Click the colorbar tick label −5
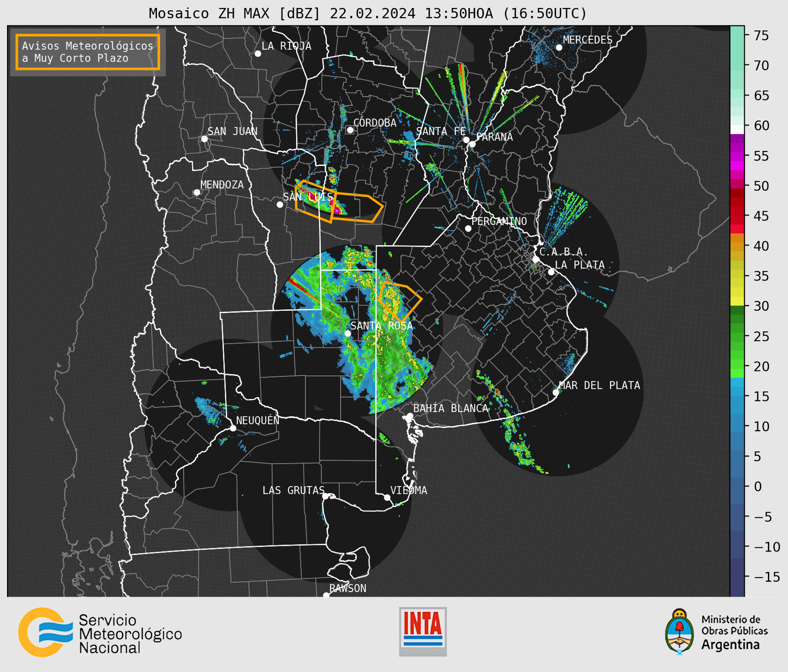The width and height of the screenshot is (788, 672). pos(764,517)
